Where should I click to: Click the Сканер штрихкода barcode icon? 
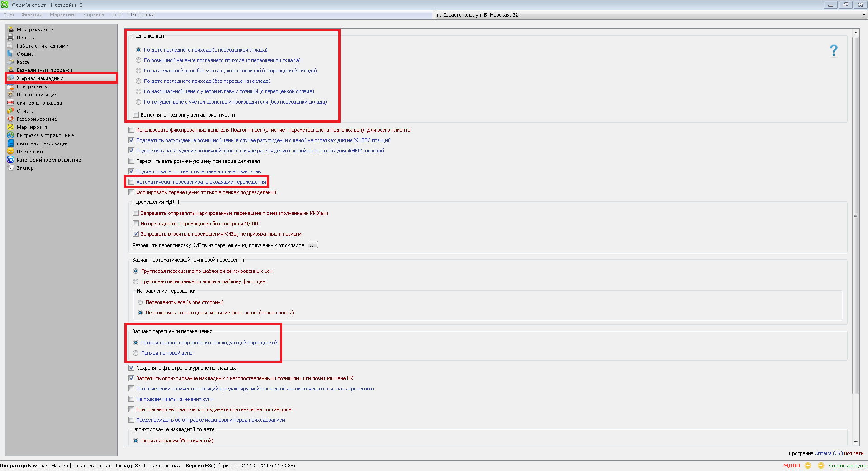pos(10,103)
